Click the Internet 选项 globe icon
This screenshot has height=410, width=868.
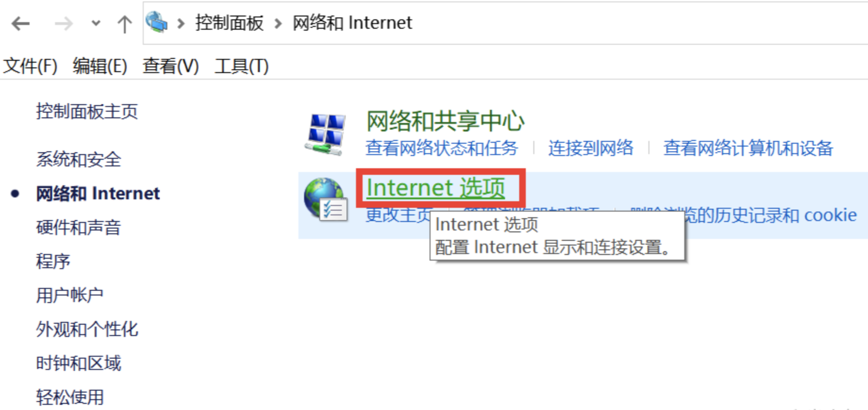(x=325, y=200)
